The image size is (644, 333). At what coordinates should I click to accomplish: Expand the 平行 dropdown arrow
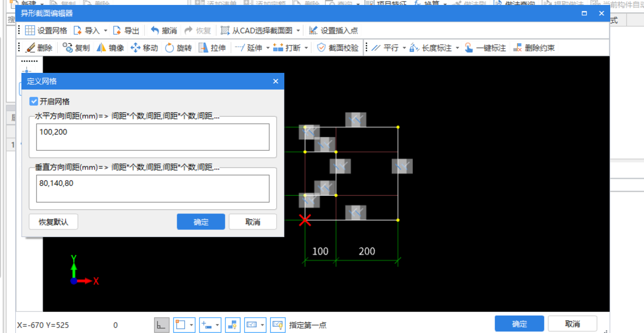(404, 48)
